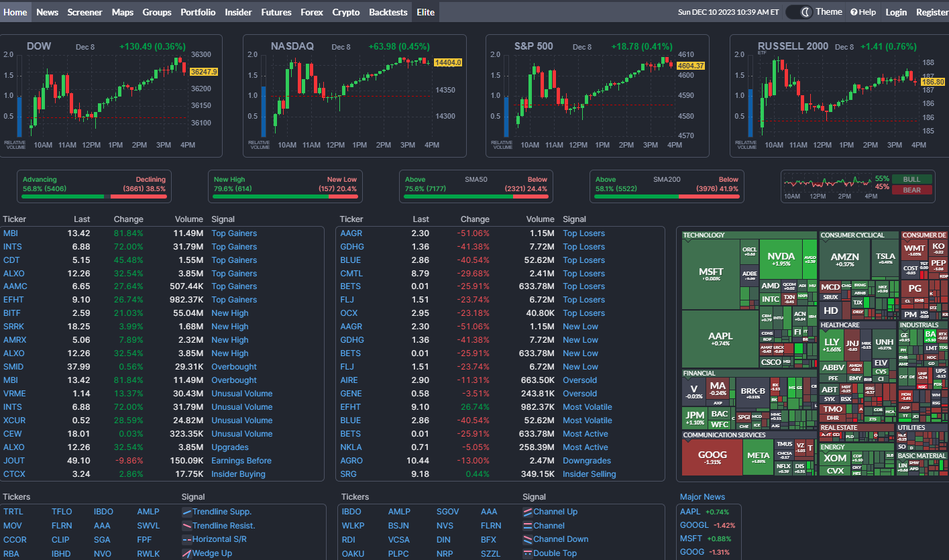
Task: Open the Futures page
Action: click(x=276, y=12)
